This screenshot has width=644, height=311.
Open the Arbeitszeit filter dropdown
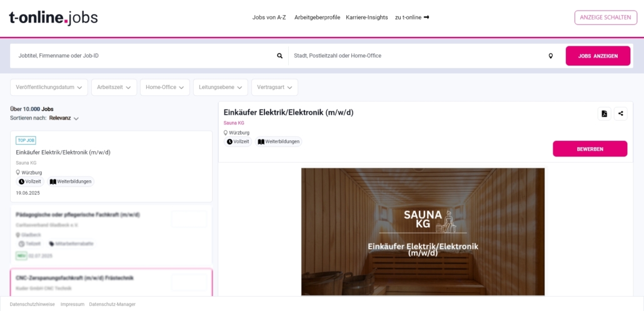pos(114,88)
